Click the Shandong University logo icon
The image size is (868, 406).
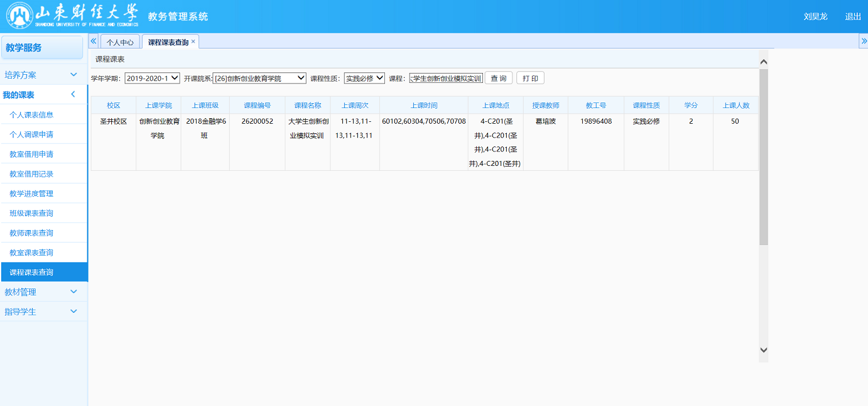[19, 16]
